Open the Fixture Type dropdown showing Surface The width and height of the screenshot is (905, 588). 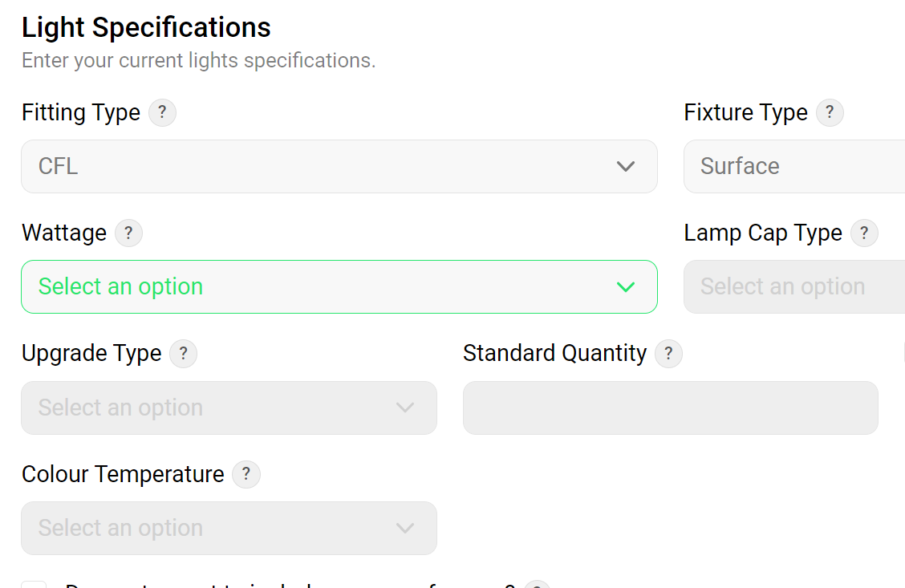794,167
